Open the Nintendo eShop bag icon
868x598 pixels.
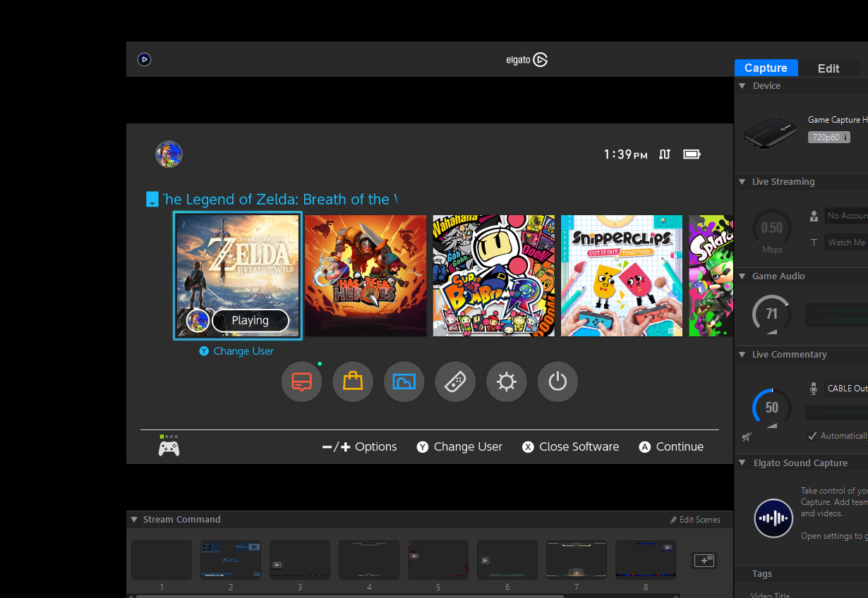click(x=353, y=382)
